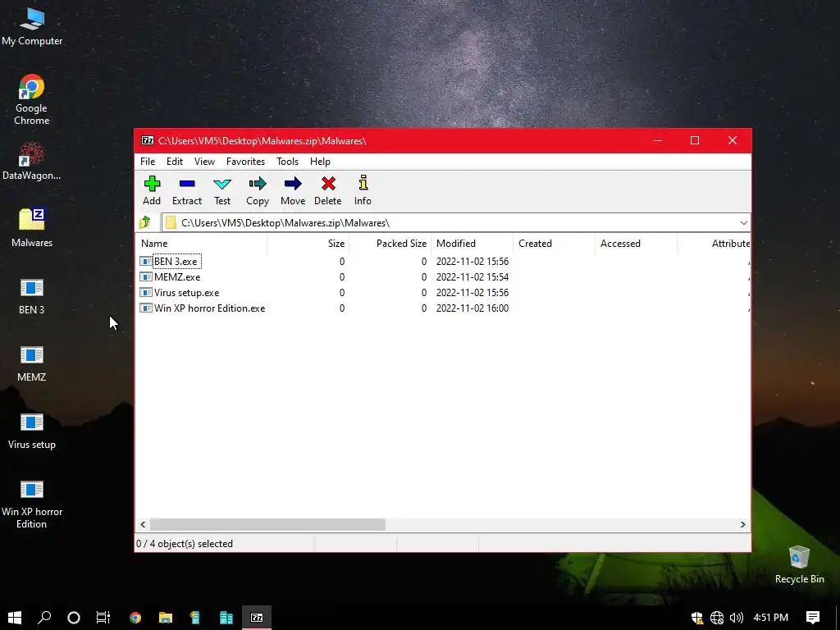Open the Info tool in 7-Zip
The image size is (840, 630).
pyautogui.click(x=363, y=190)
